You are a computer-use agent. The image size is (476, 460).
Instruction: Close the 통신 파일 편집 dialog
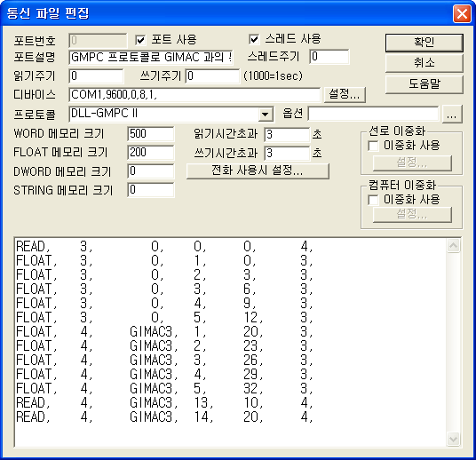[x=462, y=13]
